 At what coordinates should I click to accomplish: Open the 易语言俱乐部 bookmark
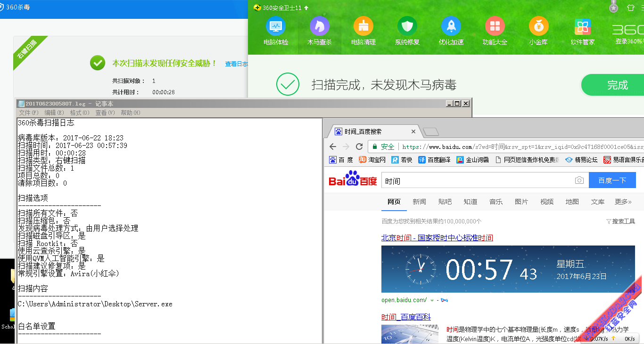(624, 160)
